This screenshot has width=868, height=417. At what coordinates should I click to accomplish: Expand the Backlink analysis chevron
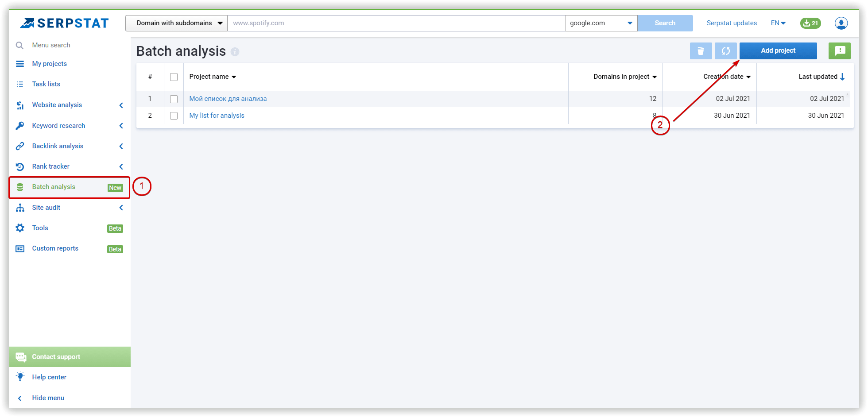(121, 146)
